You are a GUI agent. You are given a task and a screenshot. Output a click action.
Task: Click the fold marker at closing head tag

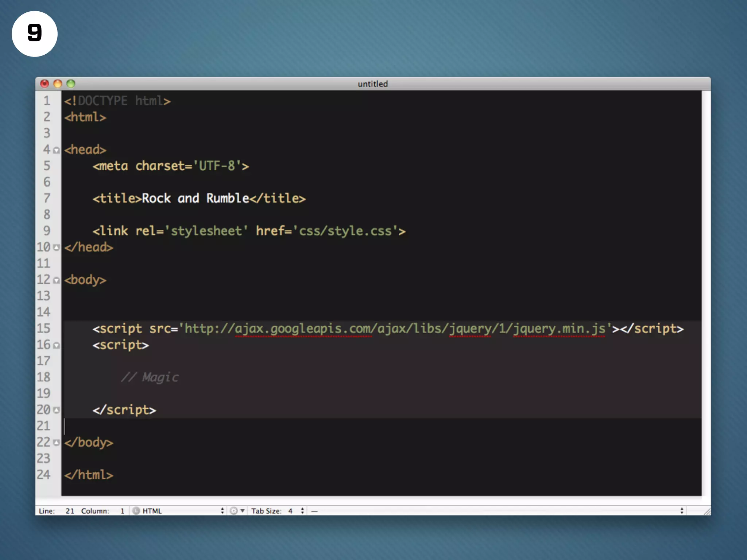point(56,248)
